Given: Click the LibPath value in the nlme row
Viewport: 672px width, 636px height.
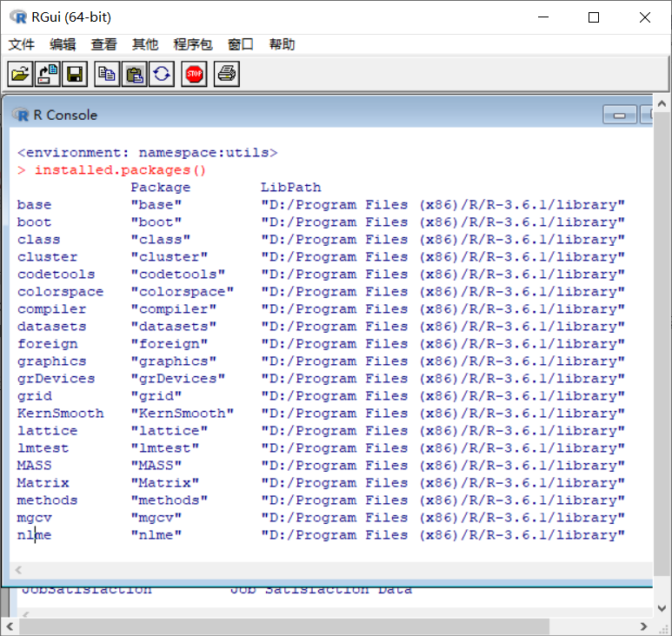Looking at the screenshot, I should [x=443, y=535].
